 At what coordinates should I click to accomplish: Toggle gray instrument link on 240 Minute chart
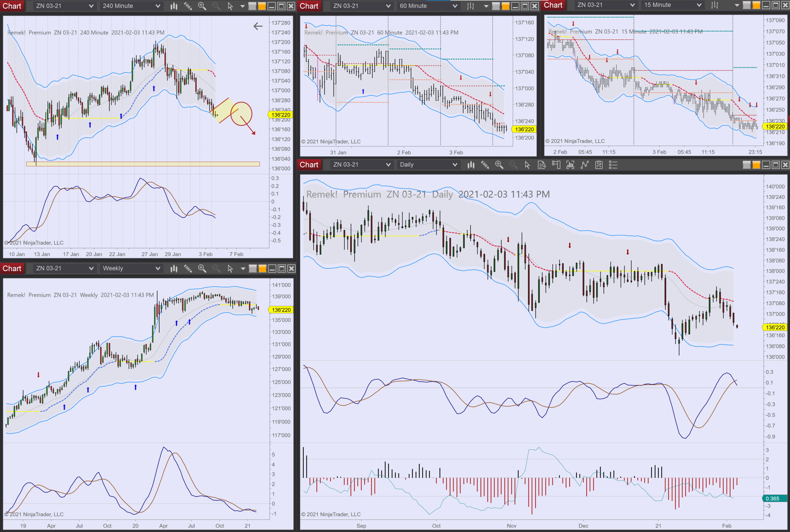[252, 6]
